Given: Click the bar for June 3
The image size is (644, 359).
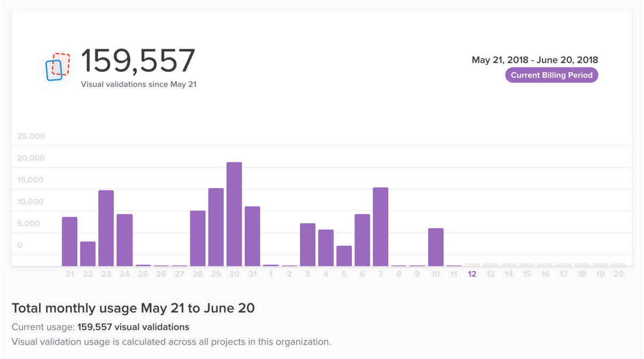Looking at the screenshot, I should pos(308,245).
